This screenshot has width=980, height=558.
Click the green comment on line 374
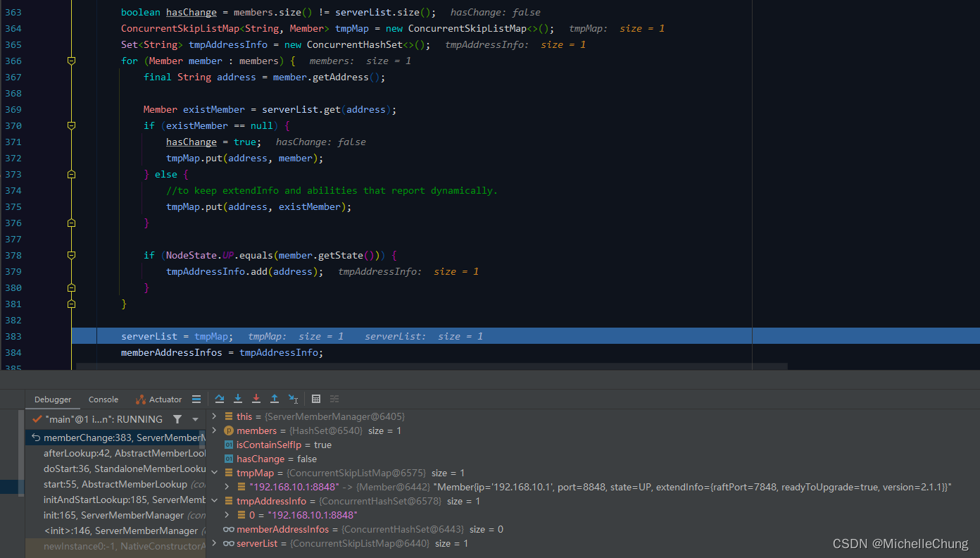click(x=332, y=190)
